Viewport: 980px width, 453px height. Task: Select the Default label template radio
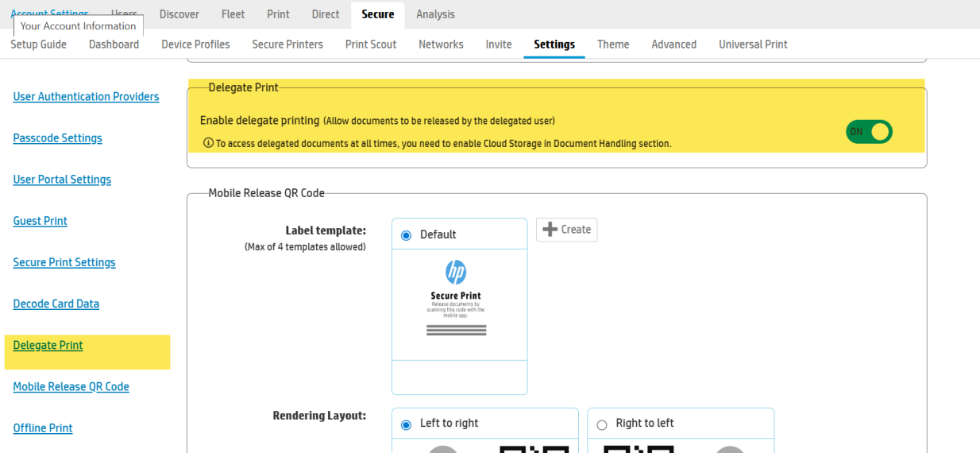[407, 235]
